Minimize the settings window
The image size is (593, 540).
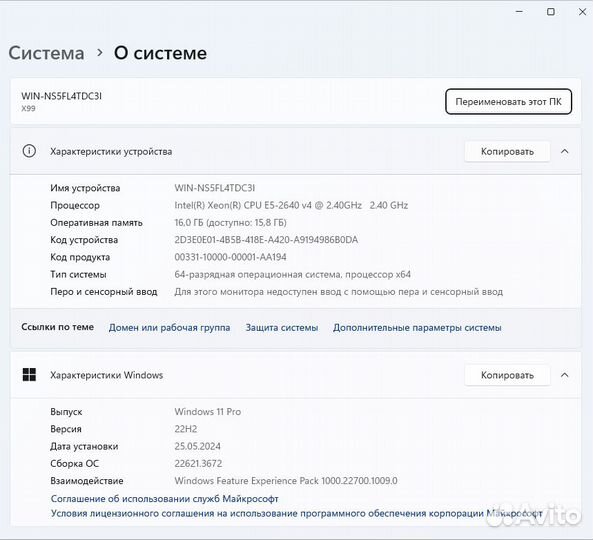(519, 12)
